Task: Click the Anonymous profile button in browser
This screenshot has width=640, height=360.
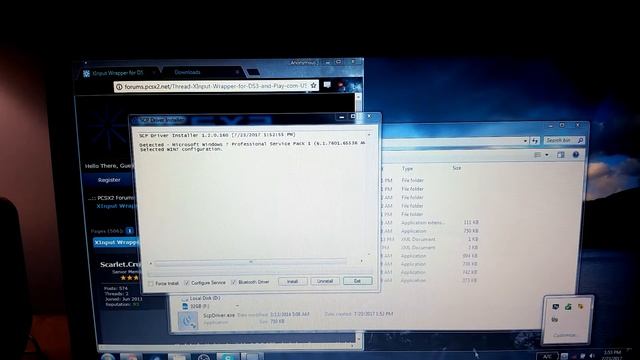Action: click(x=303, y=63)
